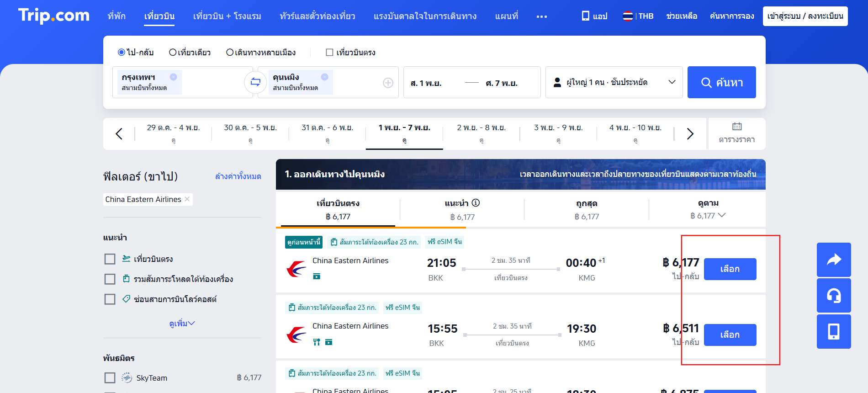
Task: Open the ที่พัก hotels menu item
Action: 116,16
